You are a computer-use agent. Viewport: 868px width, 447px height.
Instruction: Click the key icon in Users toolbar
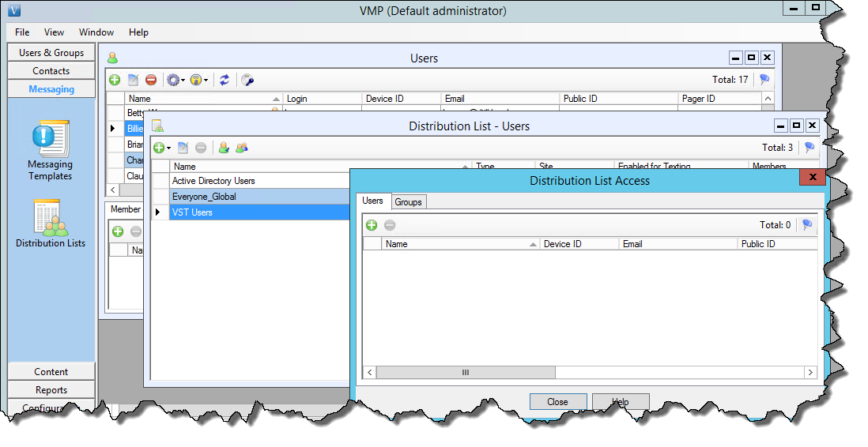click(x=247, y=80)
